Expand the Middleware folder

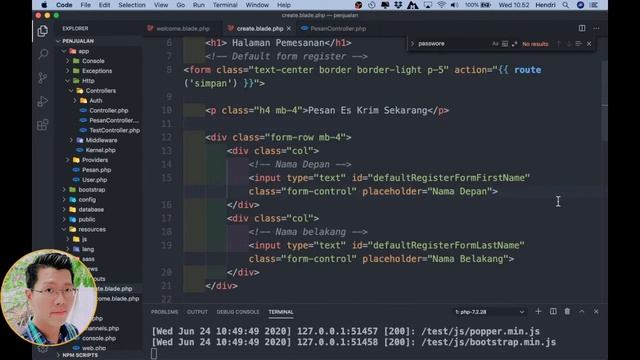(101, 140)
